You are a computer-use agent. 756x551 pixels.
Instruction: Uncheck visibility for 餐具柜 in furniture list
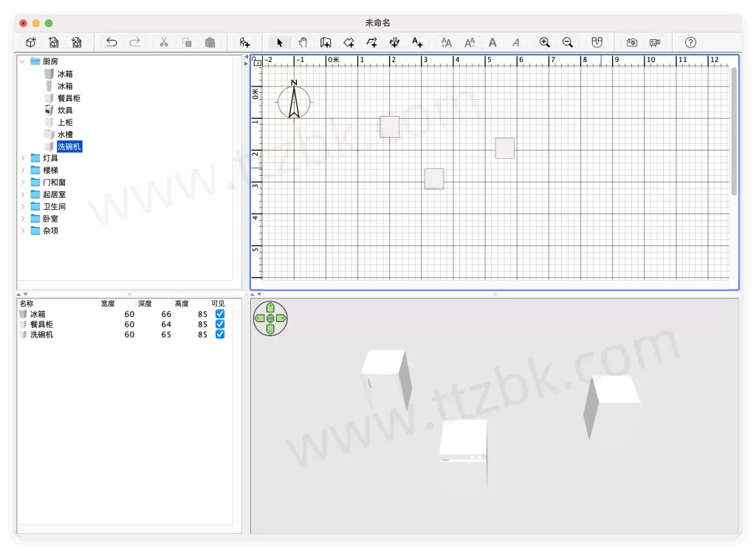point(219,324)
